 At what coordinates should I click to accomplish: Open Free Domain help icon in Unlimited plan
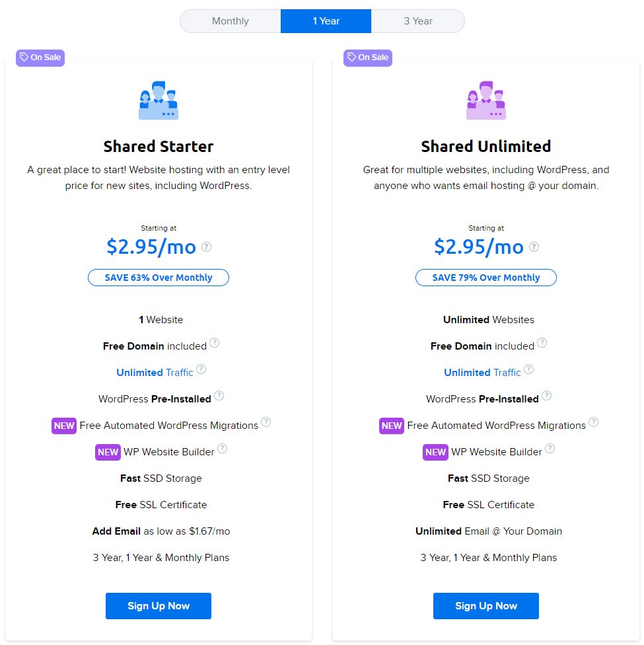click(x=542, y=342)
